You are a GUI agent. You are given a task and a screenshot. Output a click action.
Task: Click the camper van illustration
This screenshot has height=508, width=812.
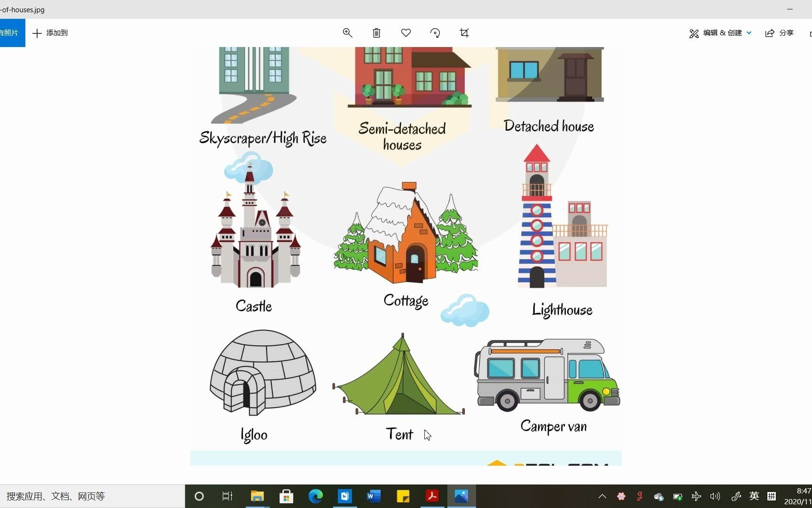[547, 375]
